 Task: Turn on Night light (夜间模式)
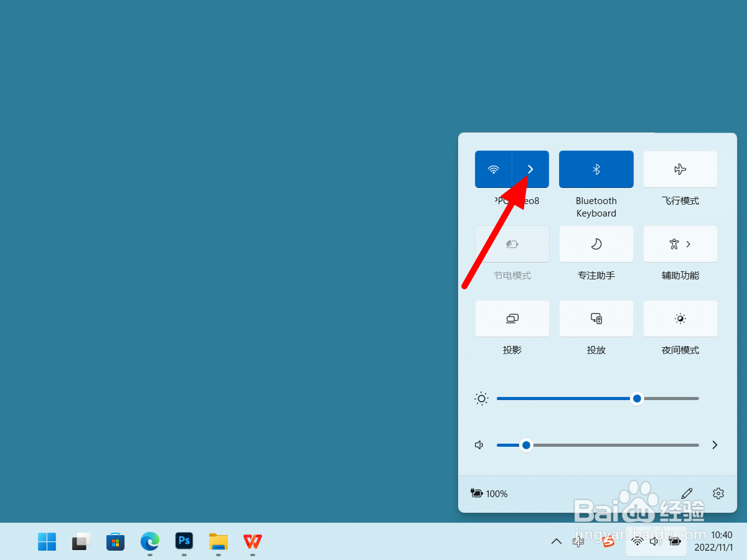click(680, 318)
